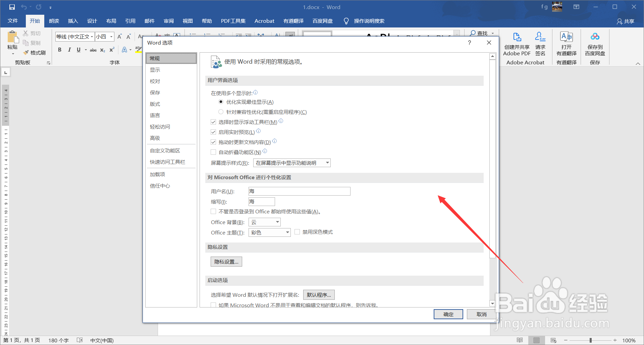Select 自定义功能区 in options sidebar
The height and width of the screenshot is (345, 644).
(x=171, y=150)
